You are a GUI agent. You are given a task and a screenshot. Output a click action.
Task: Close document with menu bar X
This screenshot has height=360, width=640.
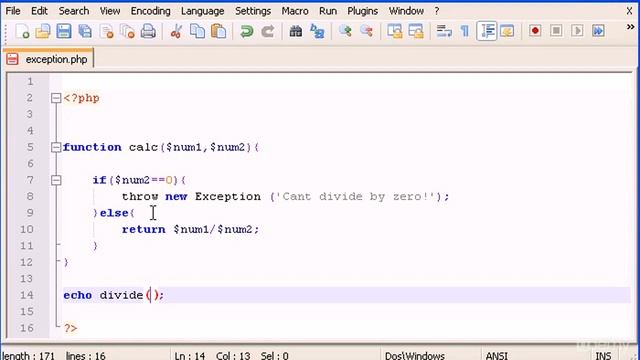(629, 11)
